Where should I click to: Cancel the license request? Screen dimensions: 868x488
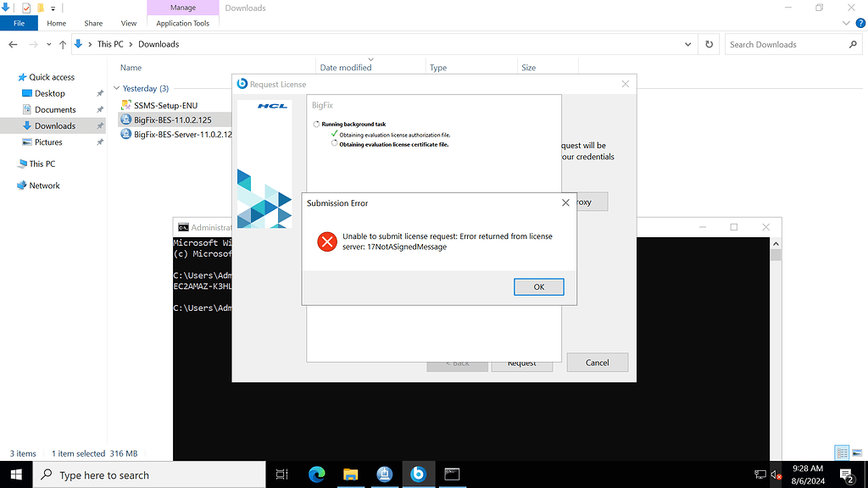597,362
